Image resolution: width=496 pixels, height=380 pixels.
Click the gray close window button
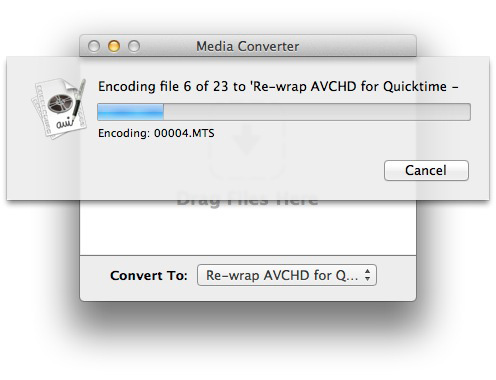click(x=94, y=46)
